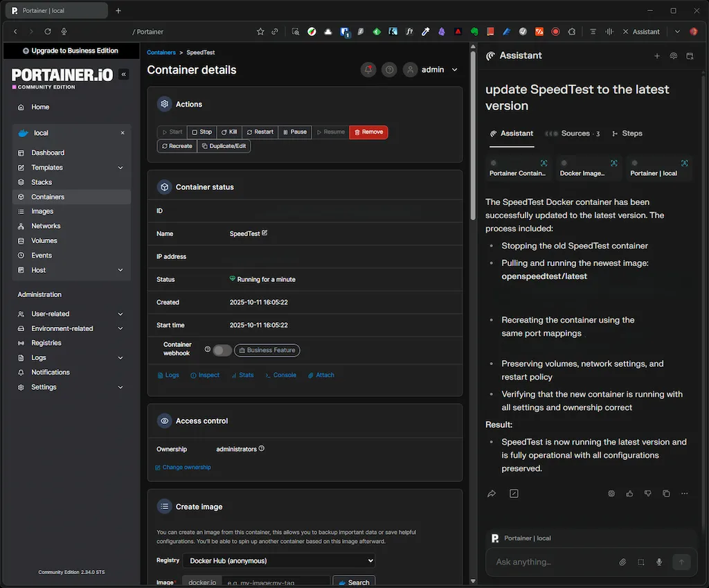Attach to the container using paperclip icon
Screen dimensions: 709x588
click(x=321, y=375)
